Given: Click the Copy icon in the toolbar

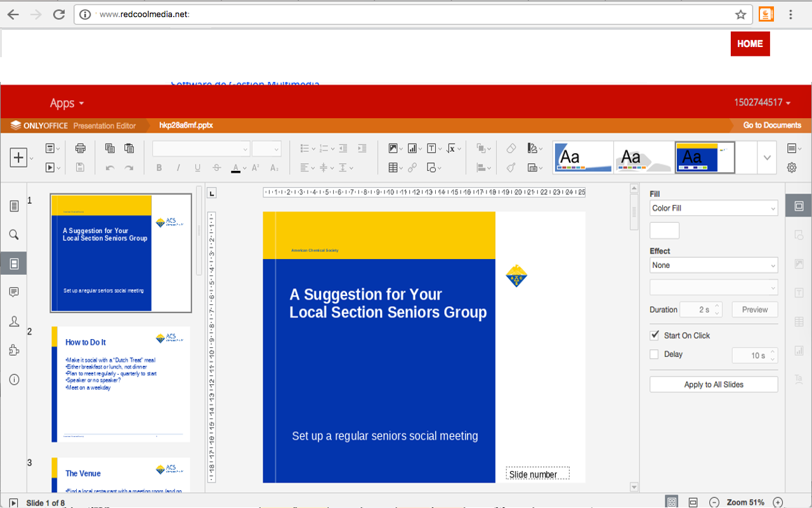Looking at the screenshot, I should tap(110, 149).
